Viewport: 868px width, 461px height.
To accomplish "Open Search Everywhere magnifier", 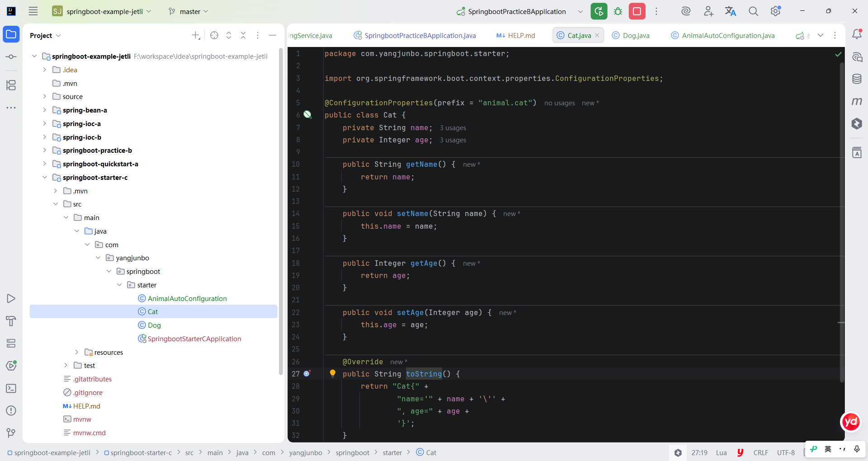I will [753, 11].
